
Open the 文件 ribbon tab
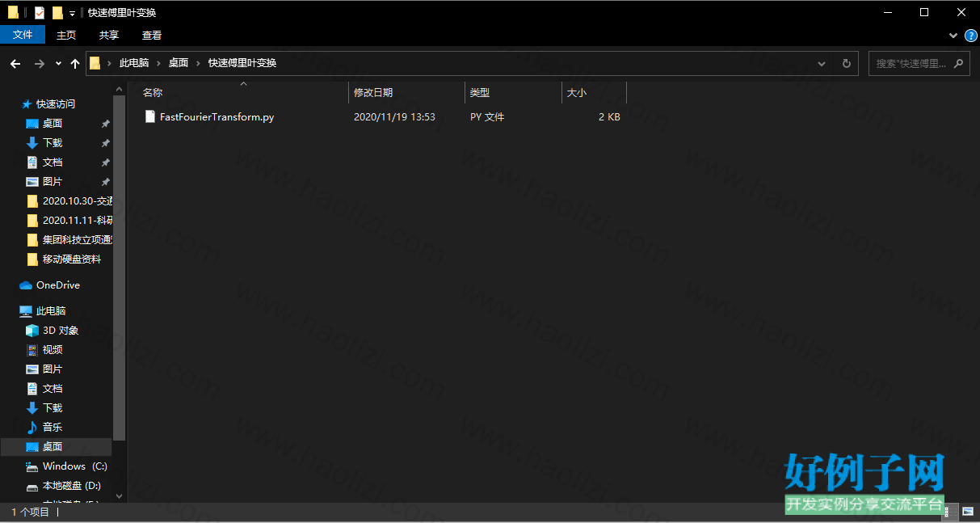tap(23, 35)
